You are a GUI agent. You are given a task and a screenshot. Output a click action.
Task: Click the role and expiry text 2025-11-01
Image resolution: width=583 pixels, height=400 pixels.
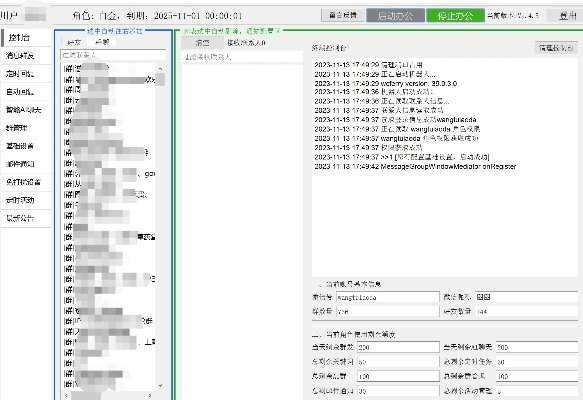click(x=157, y=16)
